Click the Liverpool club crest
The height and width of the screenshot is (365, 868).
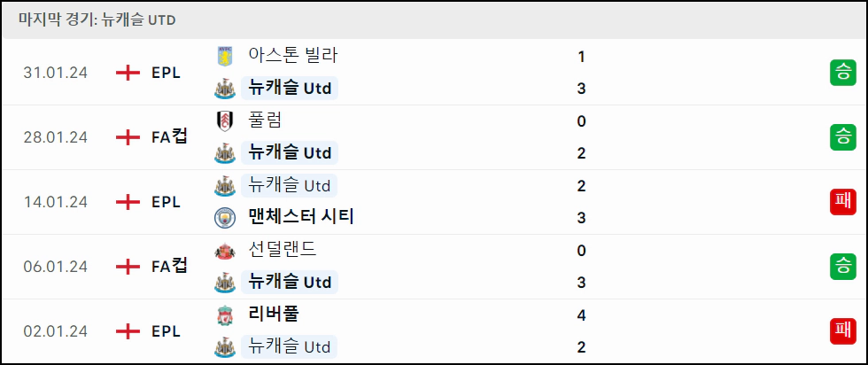(225, 315)
